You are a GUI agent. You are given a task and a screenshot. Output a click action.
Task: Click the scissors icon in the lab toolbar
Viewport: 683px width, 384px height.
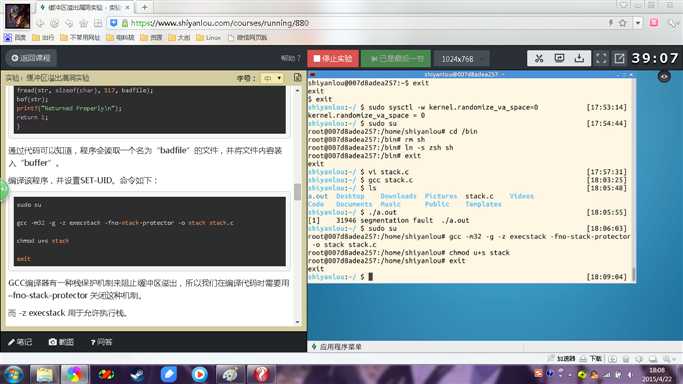(x=539, y=58)
